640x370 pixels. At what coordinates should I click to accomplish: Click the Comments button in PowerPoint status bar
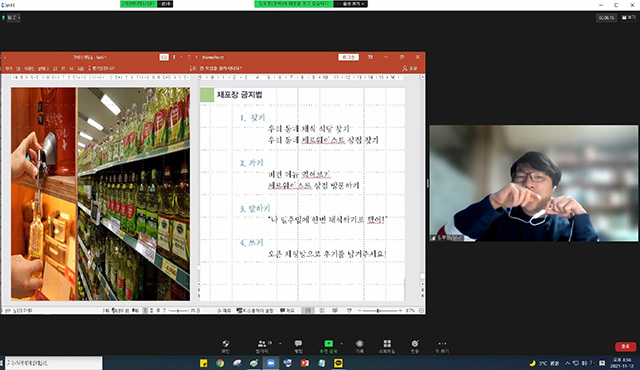pos(287,310)
